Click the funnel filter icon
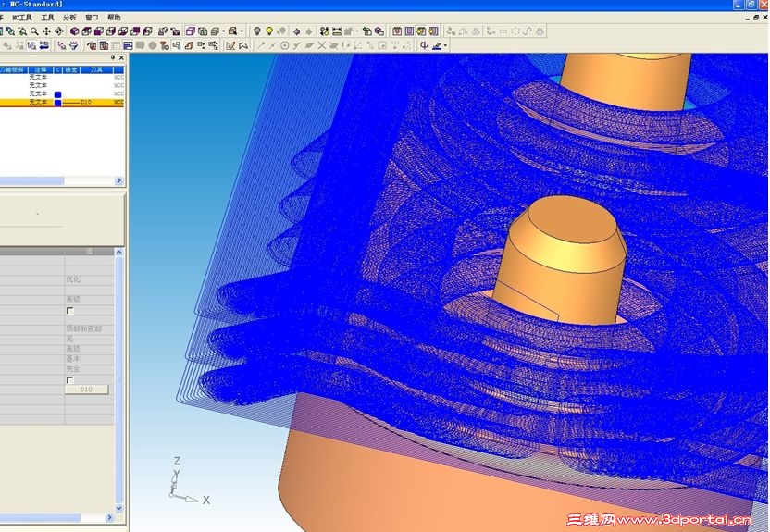The width and height of the screenshot is (770, 532). coord(74,45)
